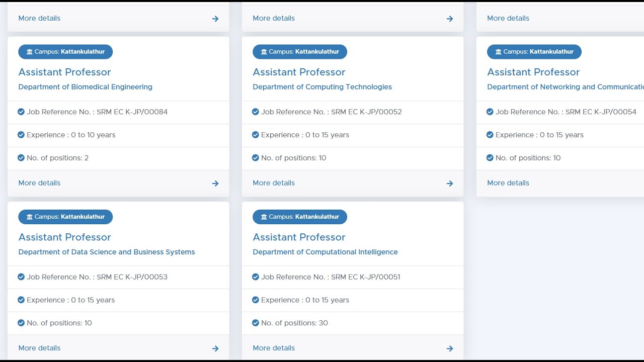Open More details for Computational Intelligence
Image resolution: width=644 pixels, height=362 pixels.
pyautogui.click(x=274, y=348)
